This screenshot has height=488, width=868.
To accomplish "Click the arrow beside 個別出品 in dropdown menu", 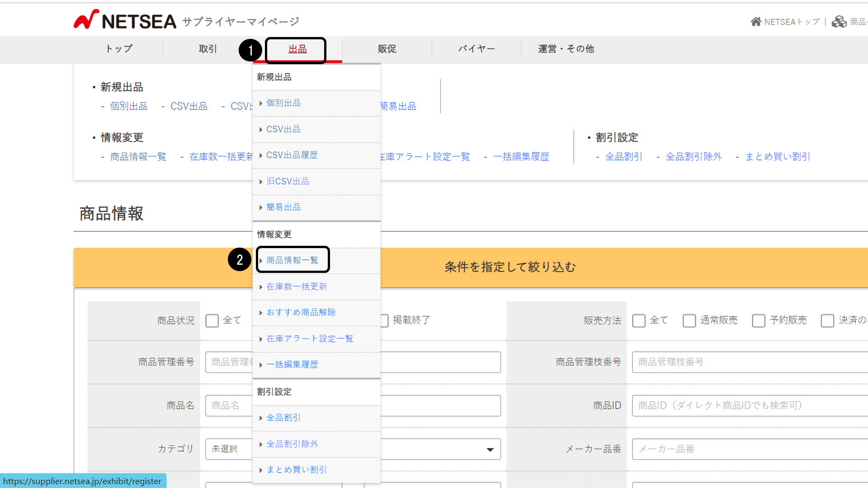I will click(x=261, y=103).
